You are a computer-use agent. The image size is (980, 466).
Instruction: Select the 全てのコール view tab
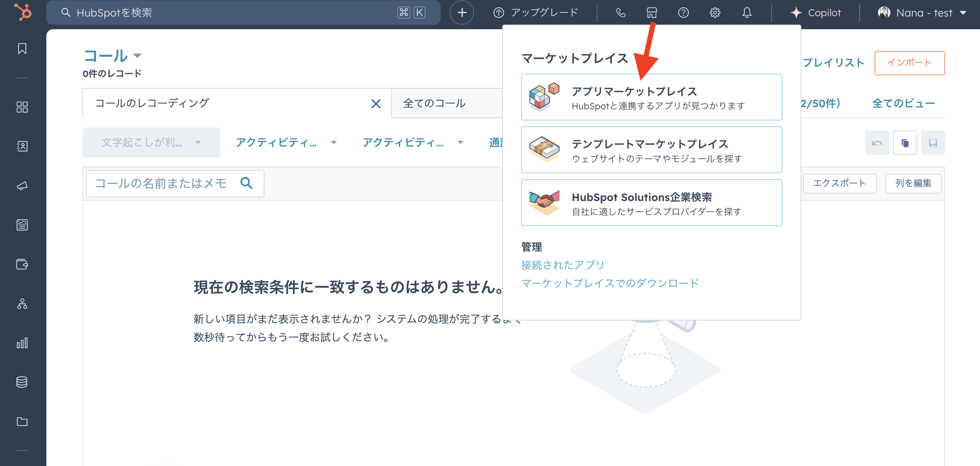click(434, 103)
